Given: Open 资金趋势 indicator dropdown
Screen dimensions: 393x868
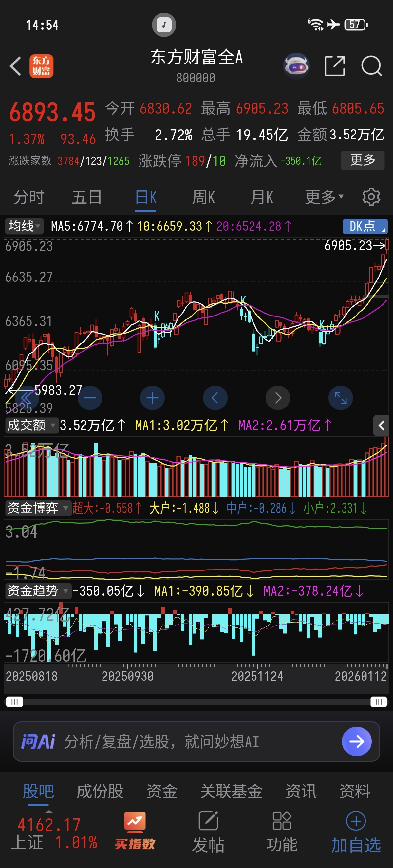Looking at the screenshot, I should click(38, 591).
